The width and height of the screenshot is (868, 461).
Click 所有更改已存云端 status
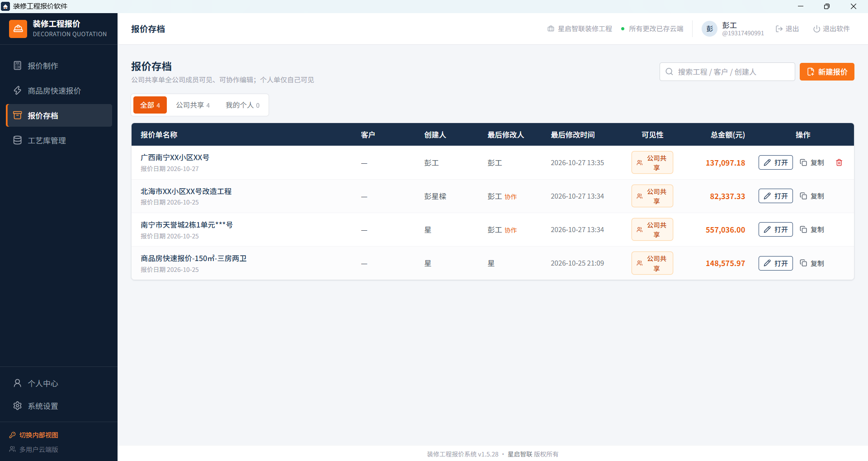(x=652, y=29)
